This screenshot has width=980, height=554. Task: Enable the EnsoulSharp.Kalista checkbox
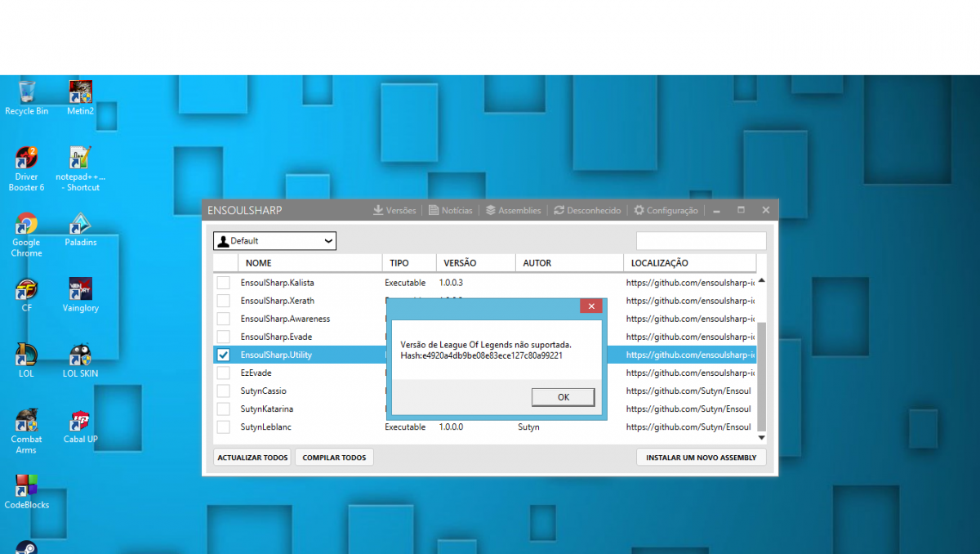click(223, 283)
